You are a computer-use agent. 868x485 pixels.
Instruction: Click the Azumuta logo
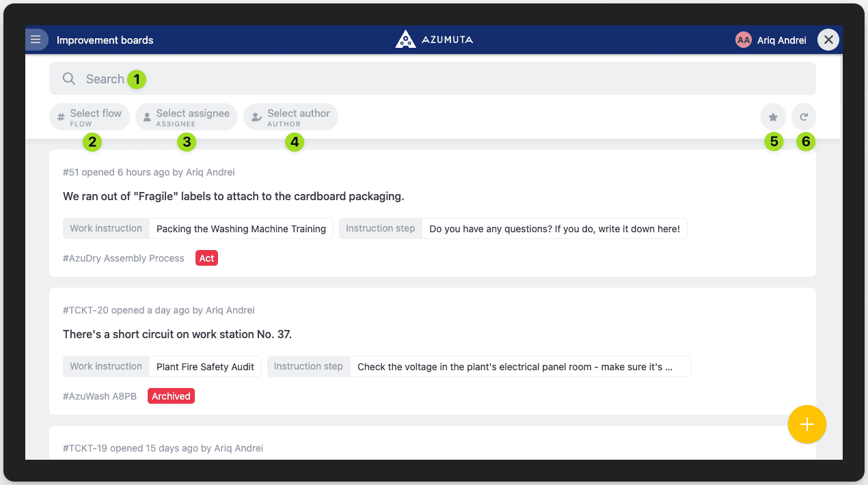pyautogui.click(x=434, y=40)
